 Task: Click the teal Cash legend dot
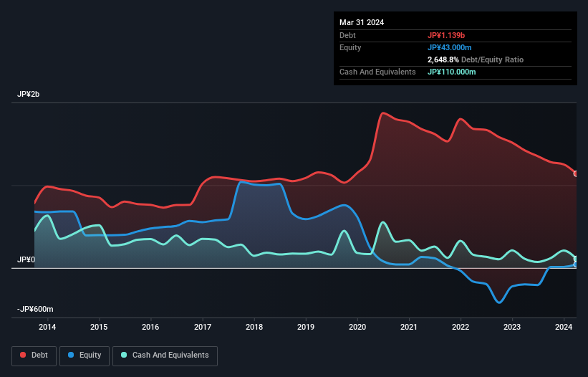(124, 355)
